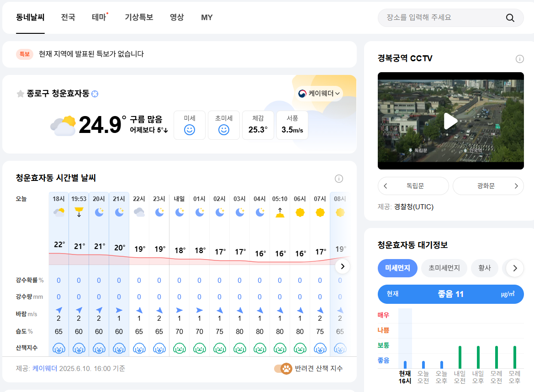Screen dimensions: 534x392
Task: Open the MY tab
Action: pyautogui.click(x=207, y=17)
